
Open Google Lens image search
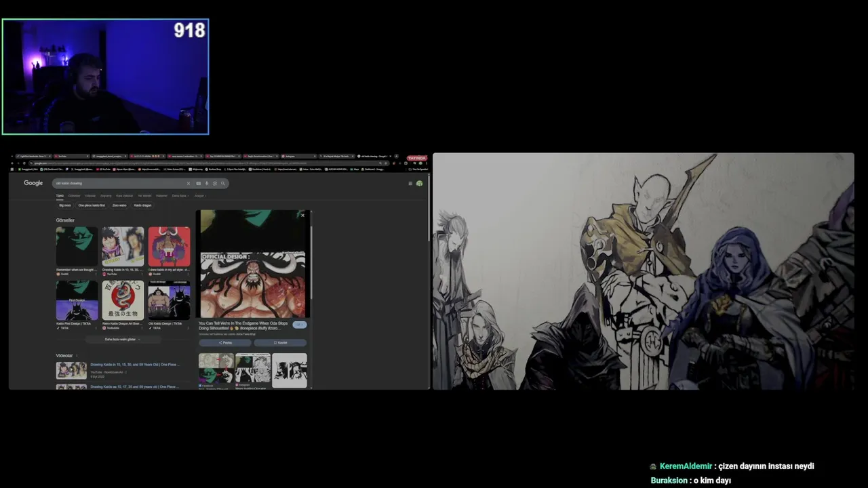click(214, 183)
